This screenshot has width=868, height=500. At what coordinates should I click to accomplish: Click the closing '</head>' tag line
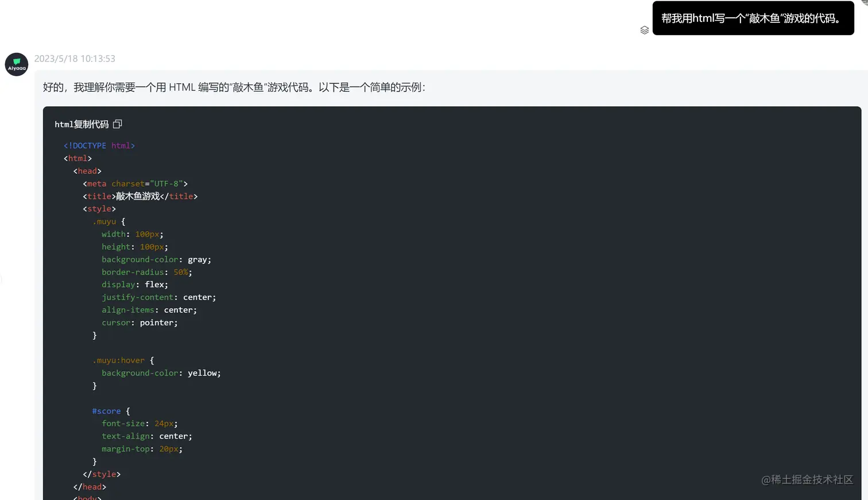tap(90, 487)
